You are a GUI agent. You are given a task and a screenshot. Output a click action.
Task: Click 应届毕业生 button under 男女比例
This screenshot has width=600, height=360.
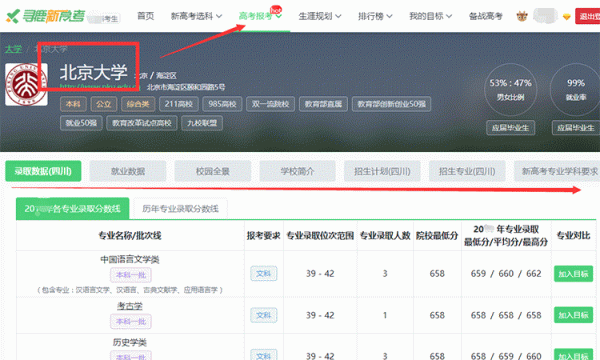point(510,128)
